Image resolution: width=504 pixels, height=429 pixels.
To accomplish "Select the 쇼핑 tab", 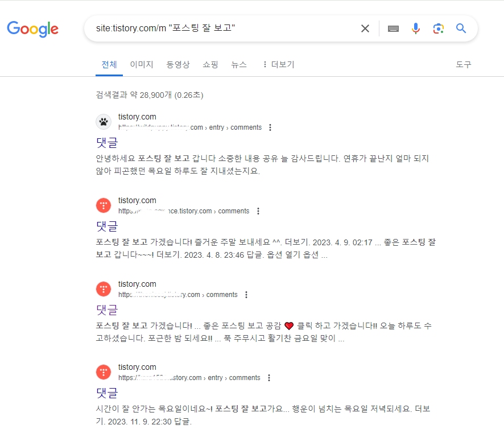I will point(210,64).
